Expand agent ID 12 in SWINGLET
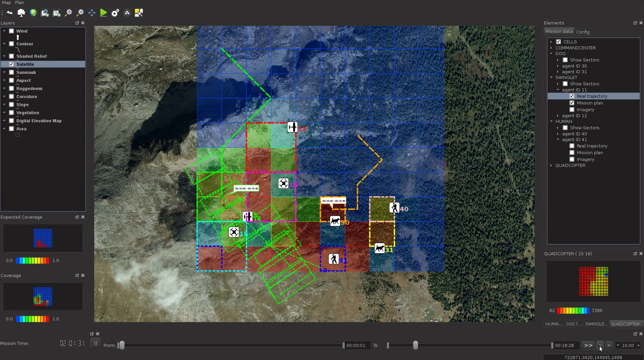Screen dimensions: 644x360 point(558,116)
